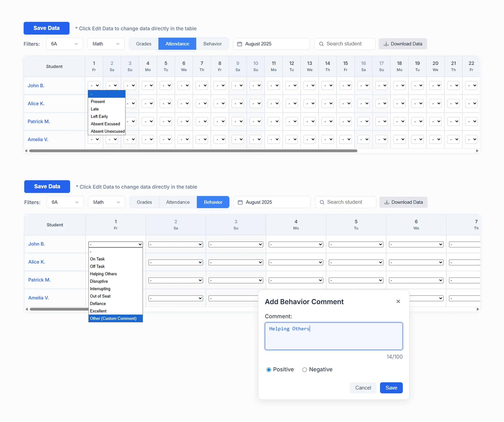Switch to Attendance tab in lower panel
Viewport: 504px width, 422px height.
pos(178,202)
